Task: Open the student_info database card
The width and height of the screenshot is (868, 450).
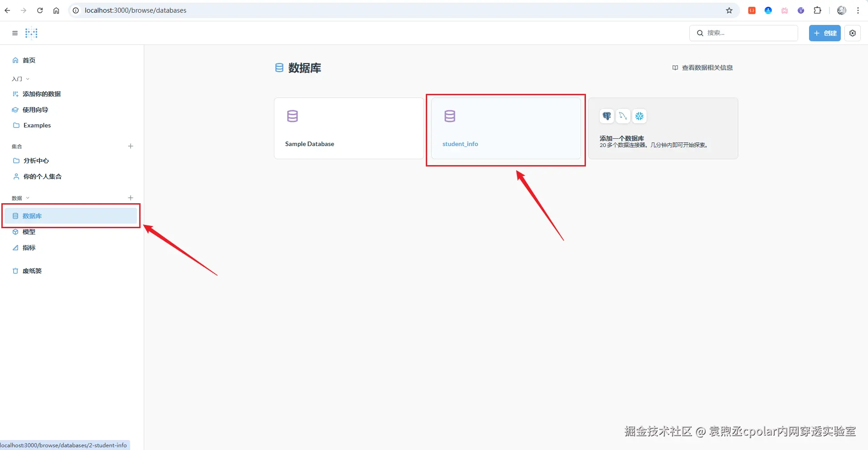Action: (x=506, y=128)
